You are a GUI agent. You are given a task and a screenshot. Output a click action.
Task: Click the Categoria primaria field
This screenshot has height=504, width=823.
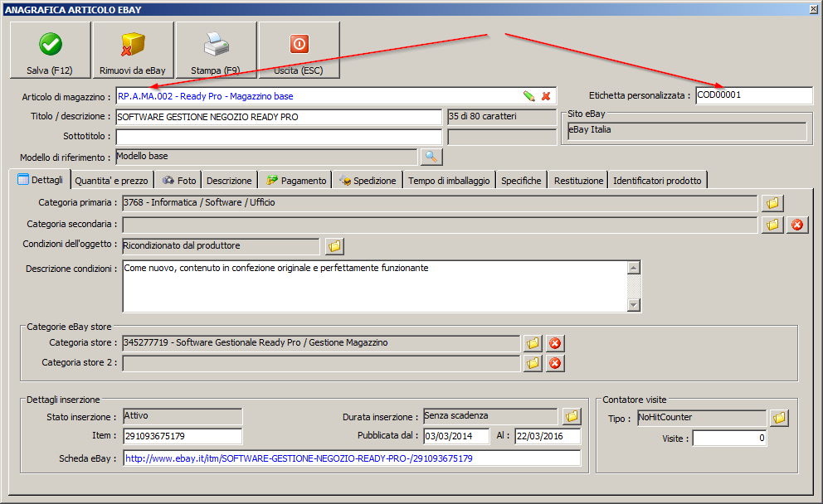(440, 203)
